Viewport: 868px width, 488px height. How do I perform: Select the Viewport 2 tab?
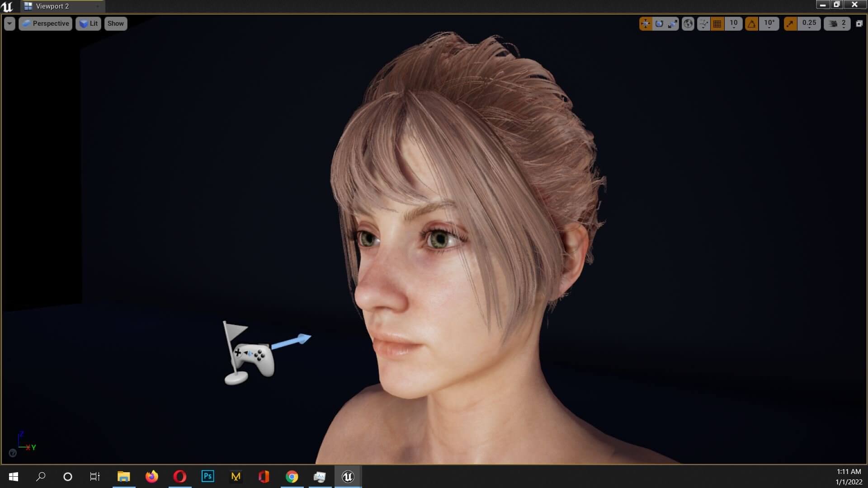click(x=52, y=6)
